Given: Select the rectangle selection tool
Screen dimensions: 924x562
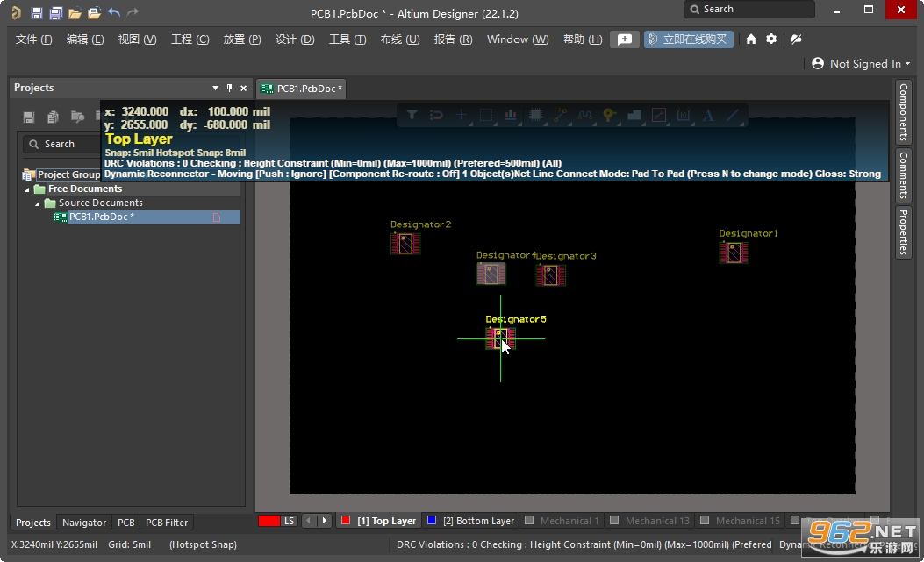Looking at the screenshot, I should pos(485,115).
